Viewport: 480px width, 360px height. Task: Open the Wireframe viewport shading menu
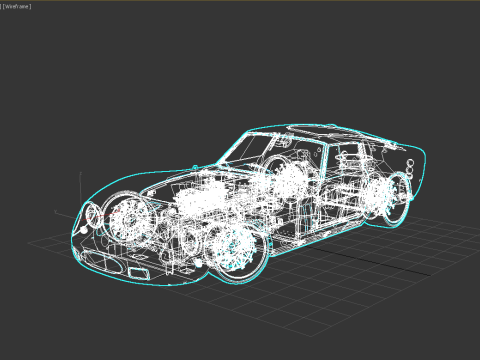pyautogui.click(x=17, y=6)
